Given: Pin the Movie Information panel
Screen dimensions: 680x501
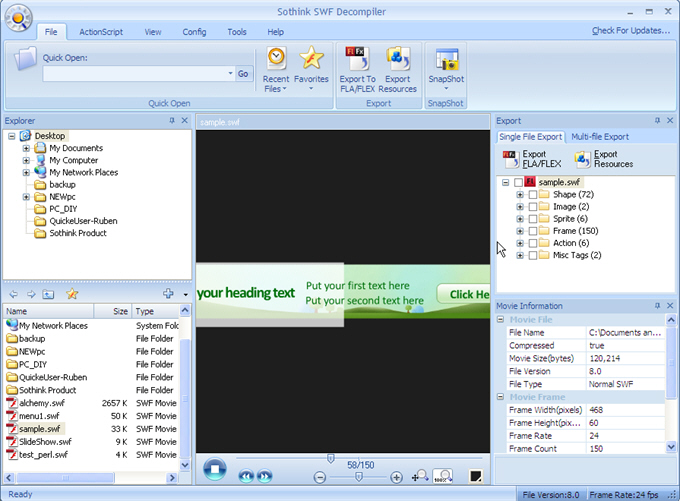Looking at the screenshot, I should click(657, 306).
